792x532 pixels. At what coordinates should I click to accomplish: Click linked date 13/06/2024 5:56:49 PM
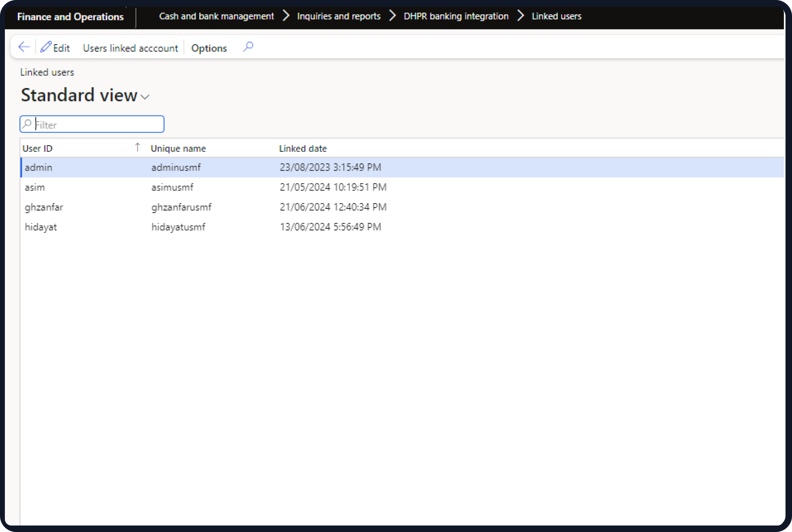click(330, 227)
